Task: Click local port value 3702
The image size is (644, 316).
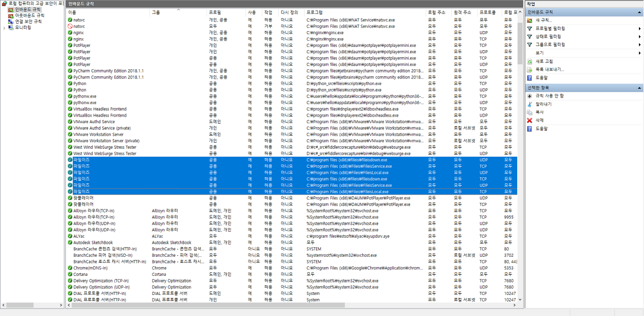Action: [509, 255]
